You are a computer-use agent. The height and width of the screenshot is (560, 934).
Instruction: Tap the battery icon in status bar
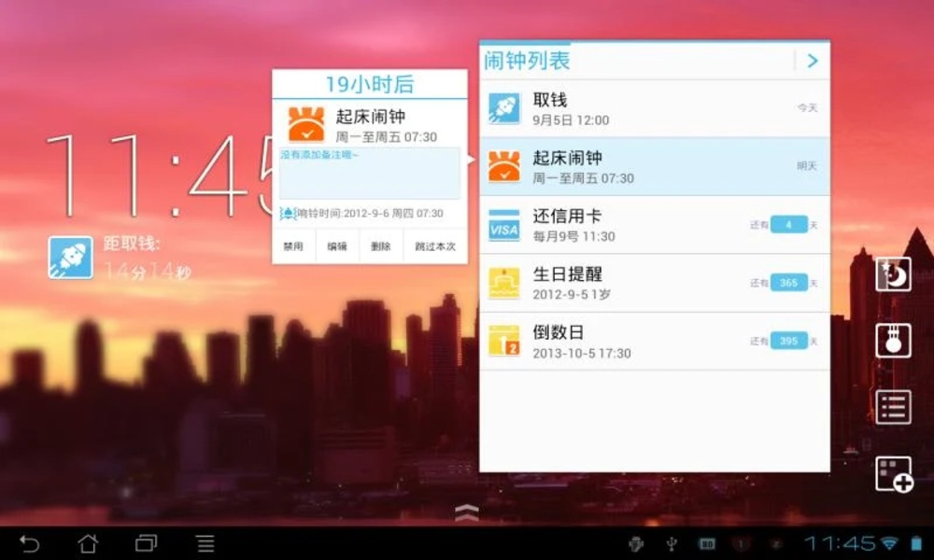coord(916,543)
